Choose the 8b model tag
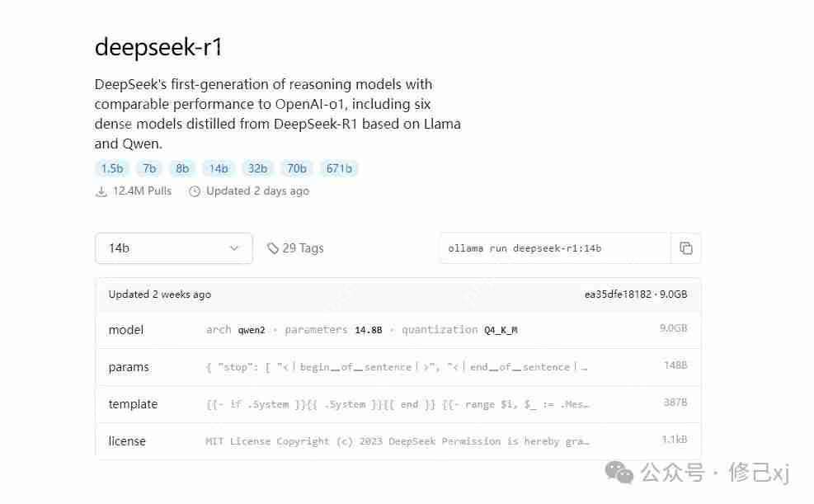This screenshot has width=814, height=504. 182,169
